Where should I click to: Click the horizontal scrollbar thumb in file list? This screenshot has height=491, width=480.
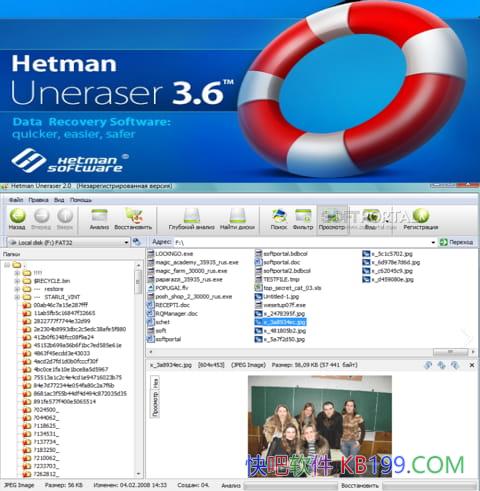click(x=450, y=352)
